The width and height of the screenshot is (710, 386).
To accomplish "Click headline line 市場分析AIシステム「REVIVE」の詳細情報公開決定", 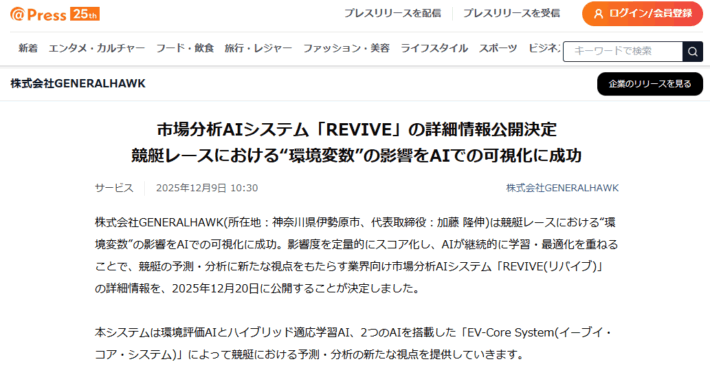I will [356, 130].
